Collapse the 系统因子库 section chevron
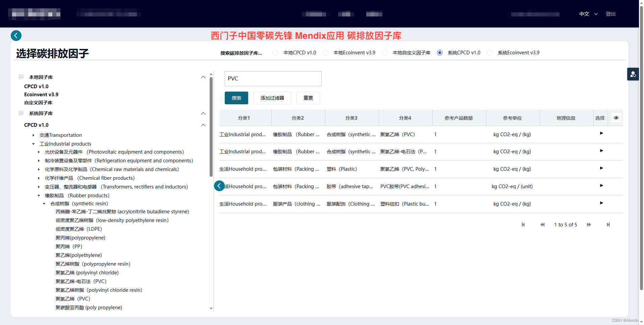 point(203,113)
